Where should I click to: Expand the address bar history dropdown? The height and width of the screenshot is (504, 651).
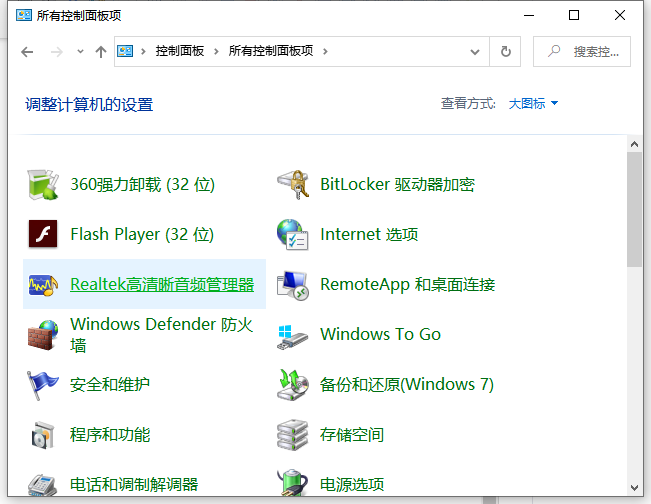click(475, 52)
